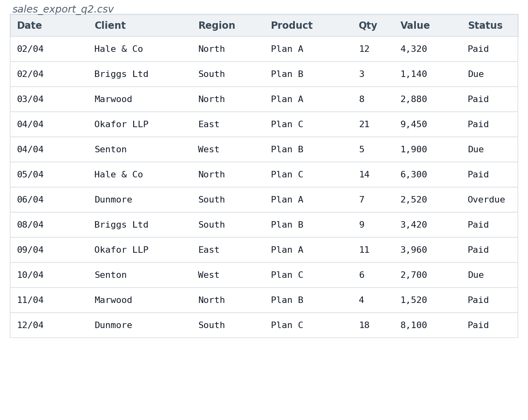Click North region in the 6,300 row

tap(211, 175)
